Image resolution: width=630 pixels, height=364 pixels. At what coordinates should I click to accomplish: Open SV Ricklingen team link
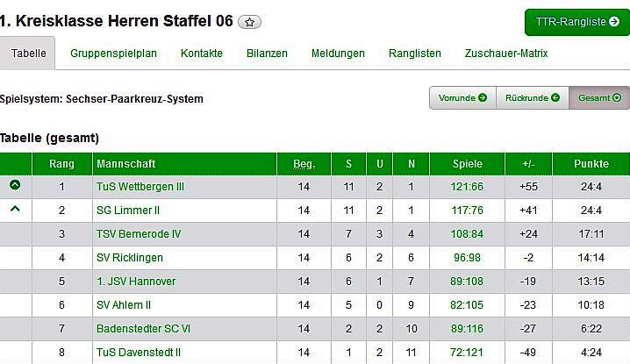coord(129,258)
